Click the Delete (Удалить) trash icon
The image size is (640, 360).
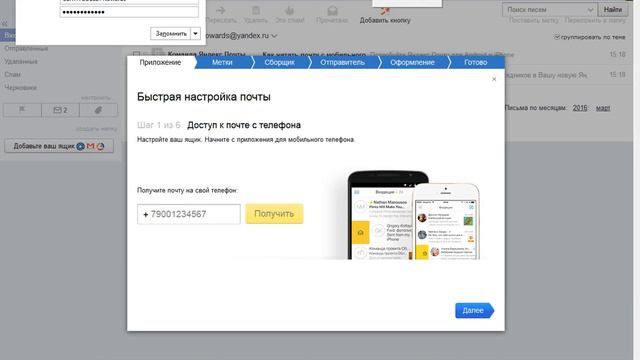click(x=256, y=10)
